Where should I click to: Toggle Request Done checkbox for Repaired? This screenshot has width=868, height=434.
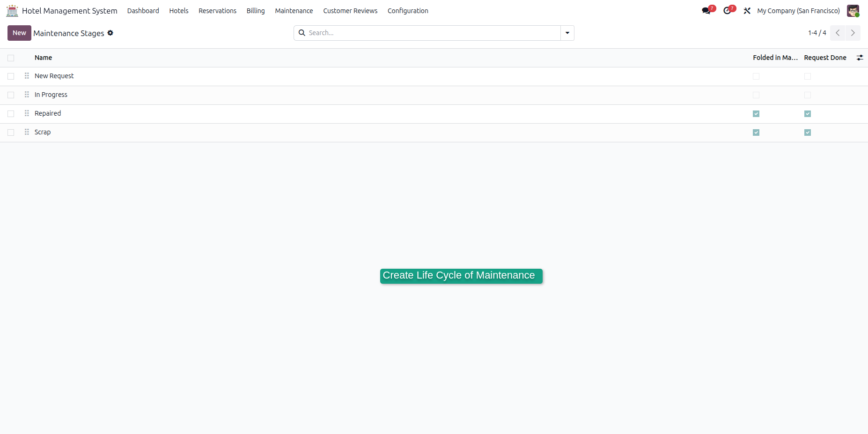[808, 114]
